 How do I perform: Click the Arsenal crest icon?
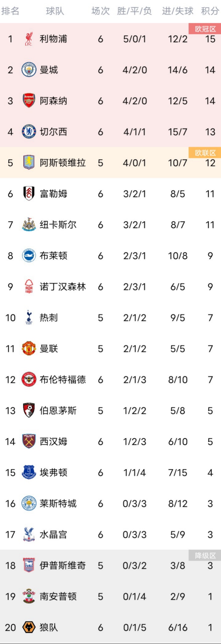29,101
